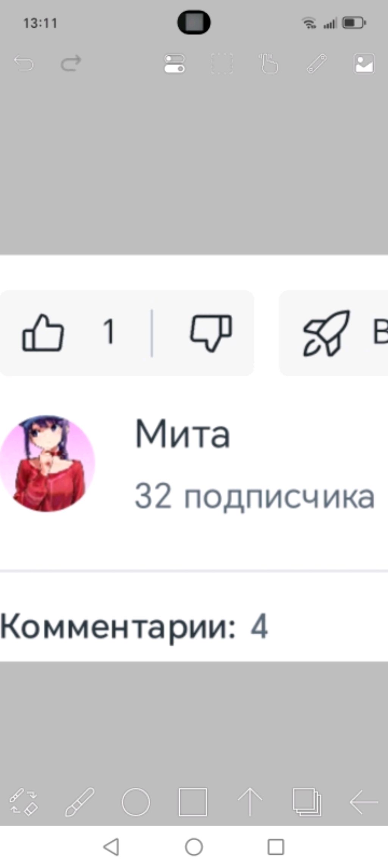Open the image insert icon
Image resolution: width=388 pixels, height=868 pixels.
coord(364,63)
